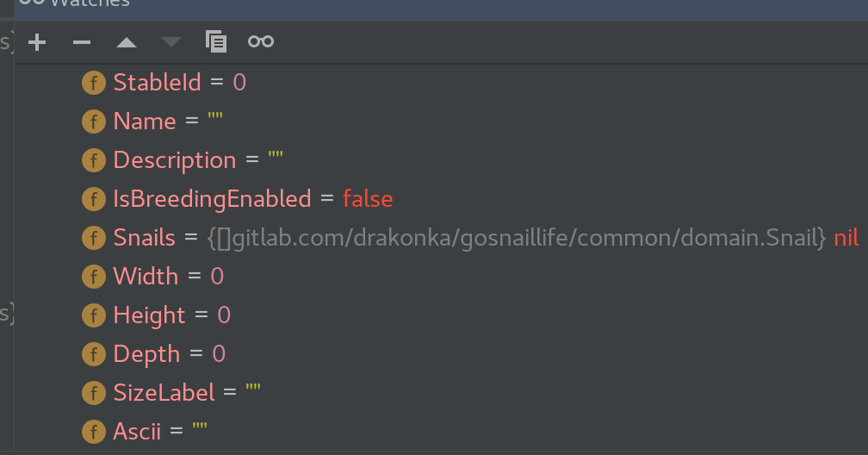868x455 pixels.
Task: Click the field icon beside StableId
Action: pos(94,83)
